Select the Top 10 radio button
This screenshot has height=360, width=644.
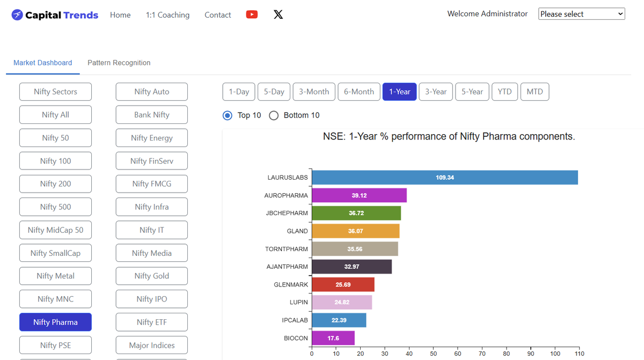pos(228,115)
